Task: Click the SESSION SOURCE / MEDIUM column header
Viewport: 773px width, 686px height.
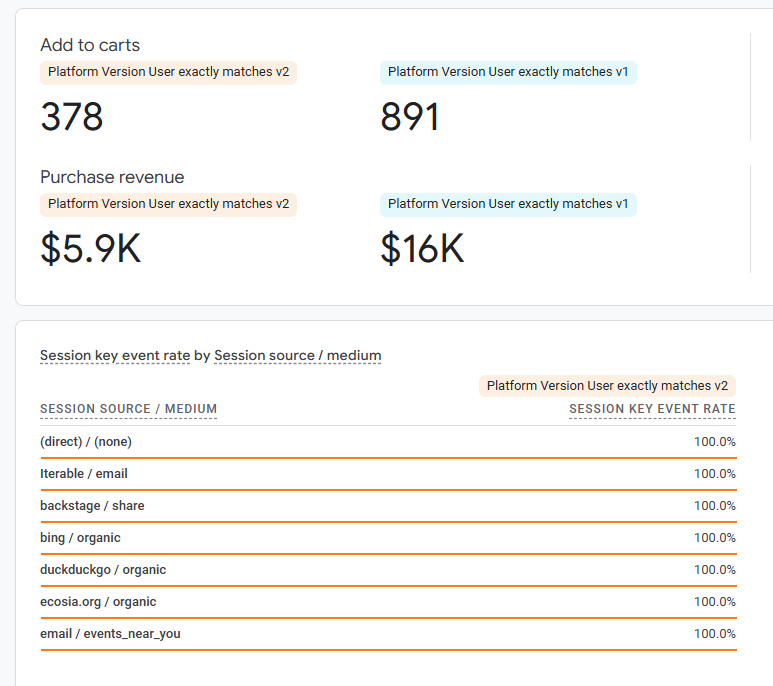Action: [129, 409]
